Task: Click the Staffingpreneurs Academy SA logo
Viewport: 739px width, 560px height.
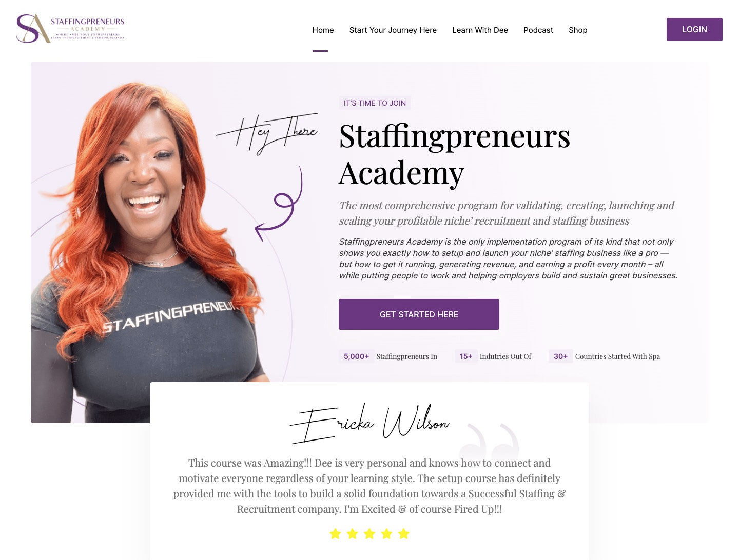Action: 71,29
